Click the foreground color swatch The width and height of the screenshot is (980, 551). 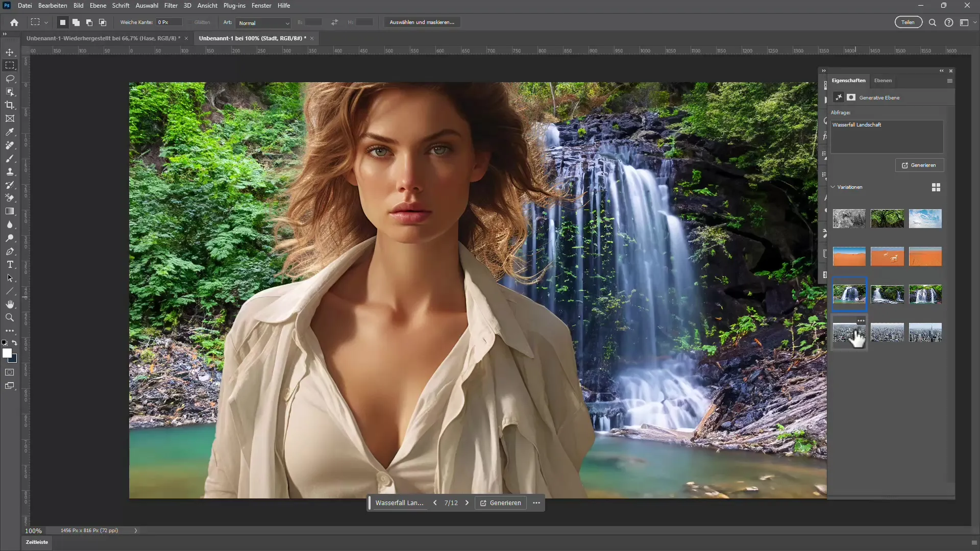7,353
